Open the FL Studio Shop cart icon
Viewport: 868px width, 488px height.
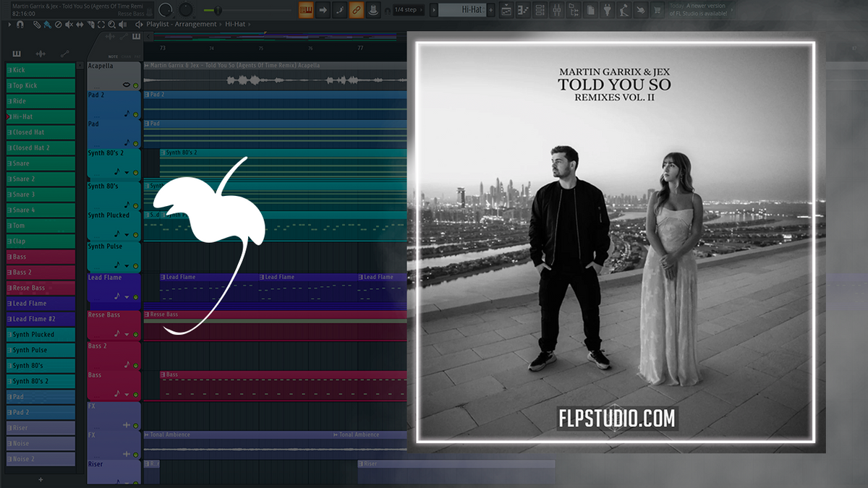[x=658, y=9]
